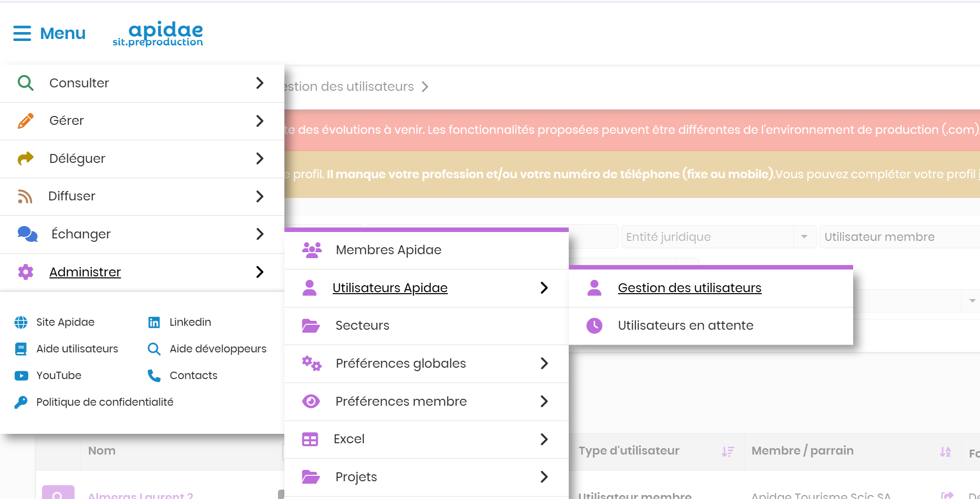Expand the Déléguer submenu chevron
Viewport: 980px width, 499px height.
point(260,158)
